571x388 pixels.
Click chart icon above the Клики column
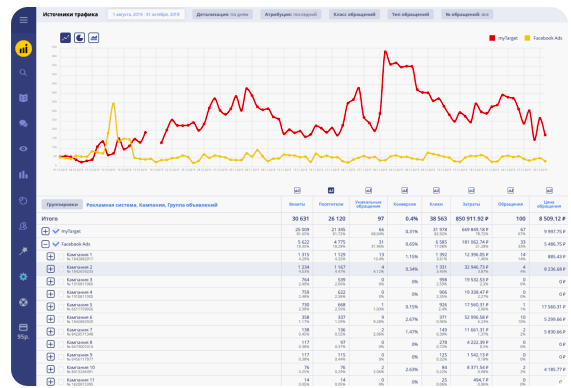click(436, 190)
